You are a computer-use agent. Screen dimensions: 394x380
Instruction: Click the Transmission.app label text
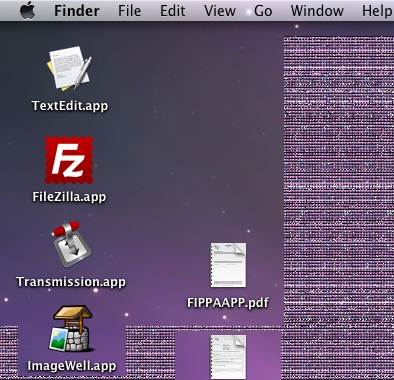[x=71, y=282]
